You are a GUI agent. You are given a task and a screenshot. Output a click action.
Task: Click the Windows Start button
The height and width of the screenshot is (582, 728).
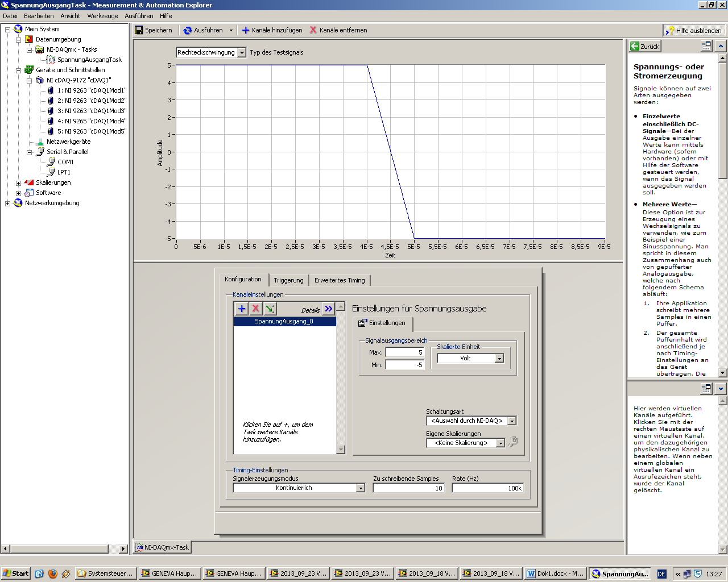pos(15,573)
